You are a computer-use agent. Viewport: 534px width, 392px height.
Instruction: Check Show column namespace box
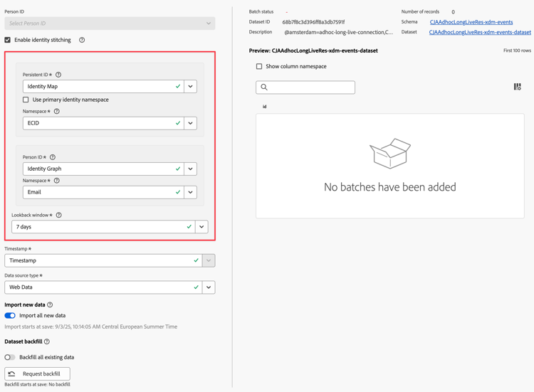pyautogui.click(x=259, y=66)
